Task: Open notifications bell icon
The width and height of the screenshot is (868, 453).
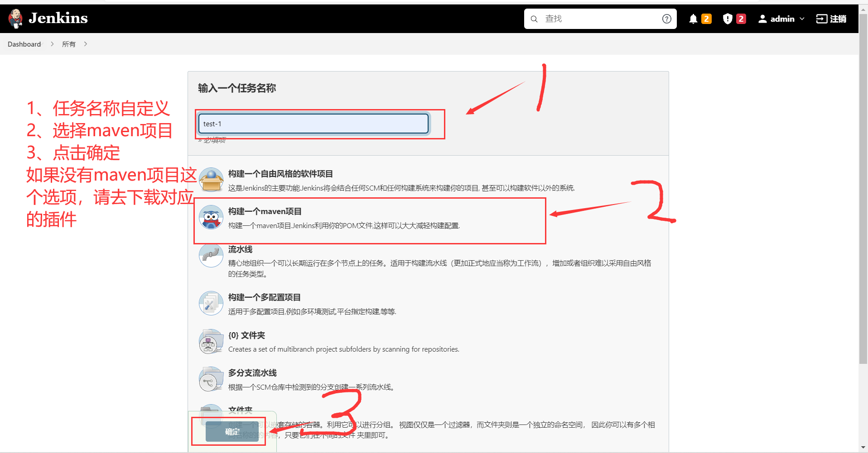Action: [693, 19]
